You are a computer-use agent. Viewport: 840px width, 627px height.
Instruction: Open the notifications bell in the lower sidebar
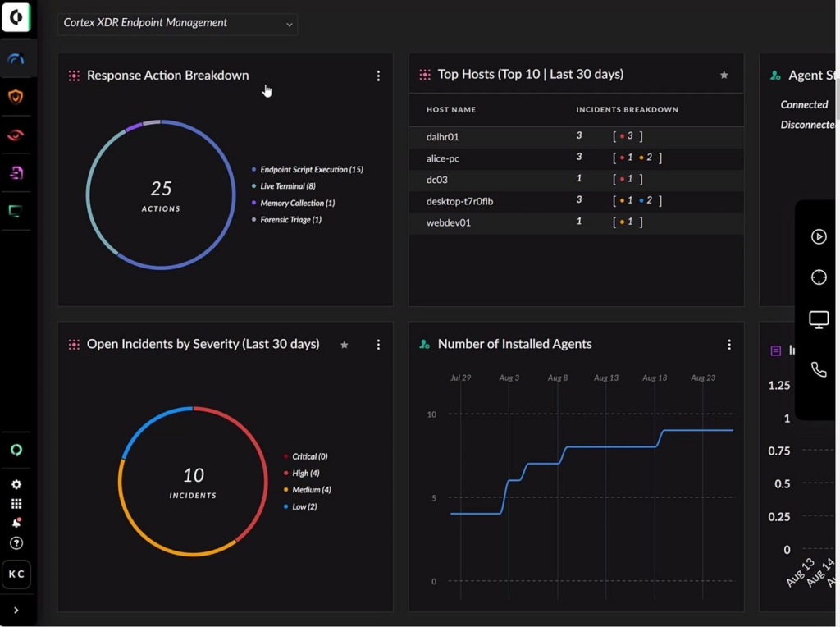coord(16,523)
